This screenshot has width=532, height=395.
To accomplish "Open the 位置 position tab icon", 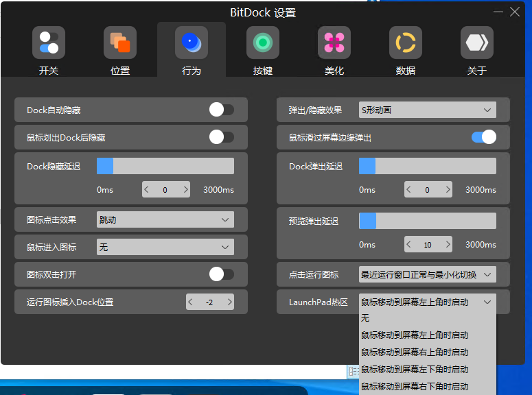I will 120,43.
